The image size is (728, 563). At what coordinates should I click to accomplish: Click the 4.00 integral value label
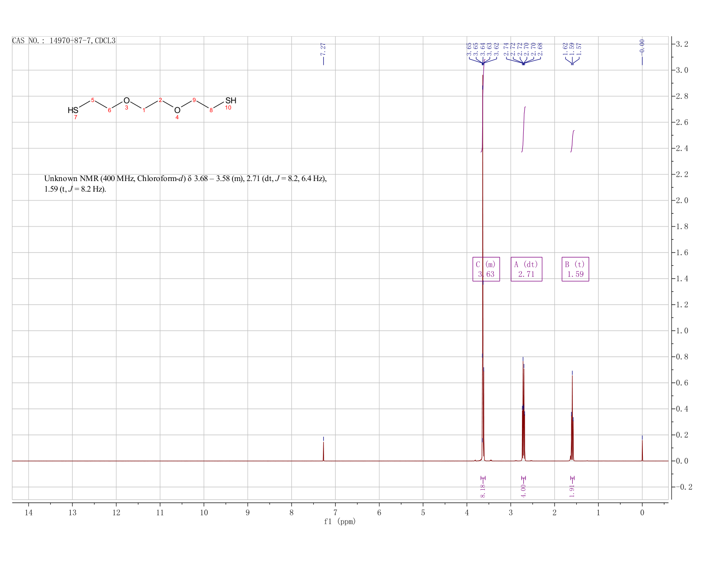pyautogui.click(x=523, y=491)
